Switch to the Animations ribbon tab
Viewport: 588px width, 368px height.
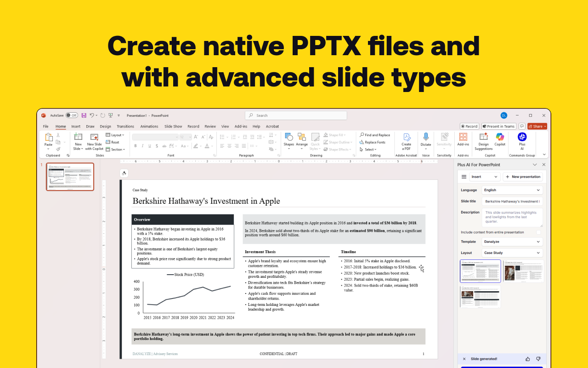[x=149, y=126]
